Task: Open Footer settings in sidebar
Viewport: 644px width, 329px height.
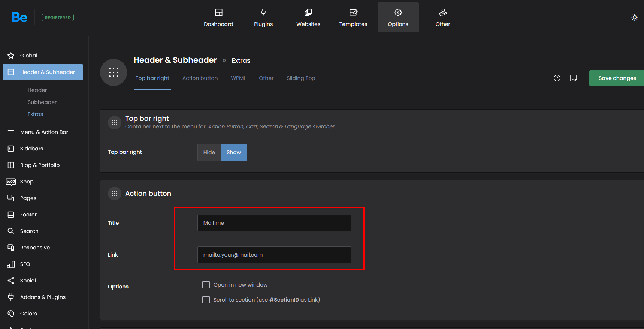Action: tap(43, 215)
